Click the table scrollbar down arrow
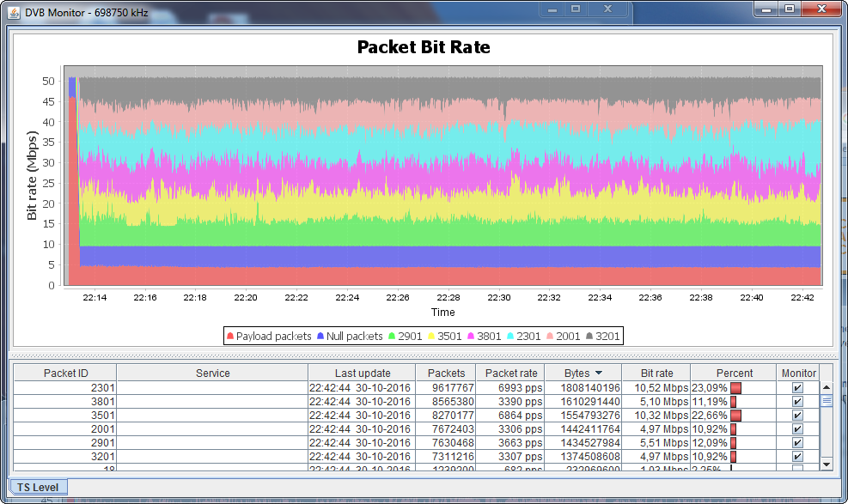Viewport: 848px width, 504px height. (x=827, y=464)
